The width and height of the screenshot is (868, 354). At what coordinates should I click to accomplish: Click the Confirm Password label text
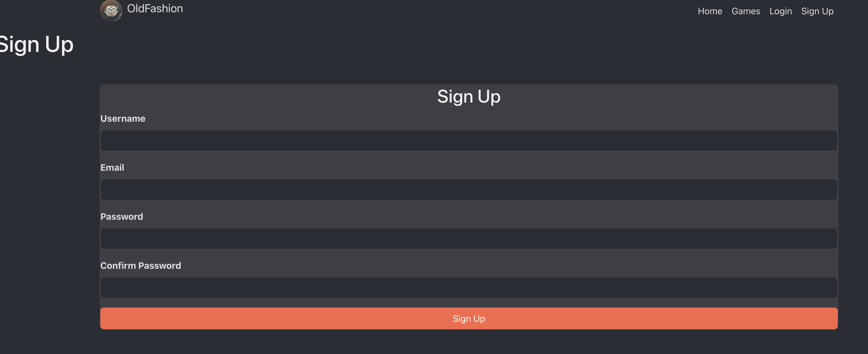(x=140, y=266)
